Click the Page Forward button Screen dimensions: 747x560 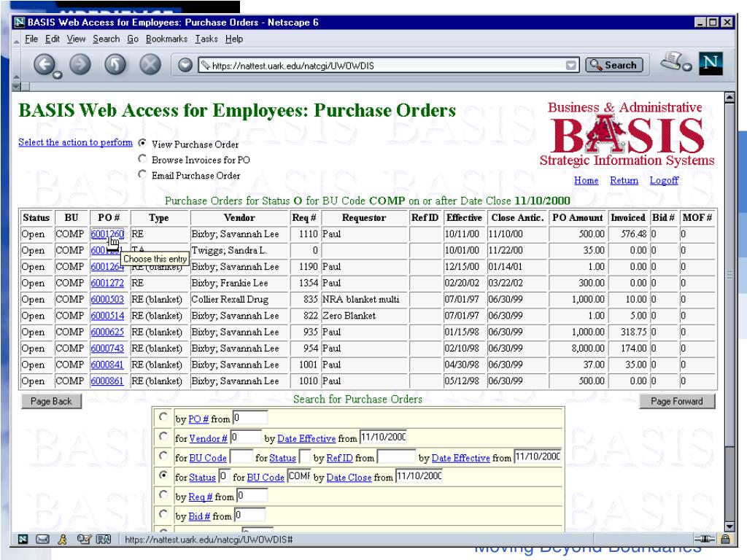tap(676, 401)
